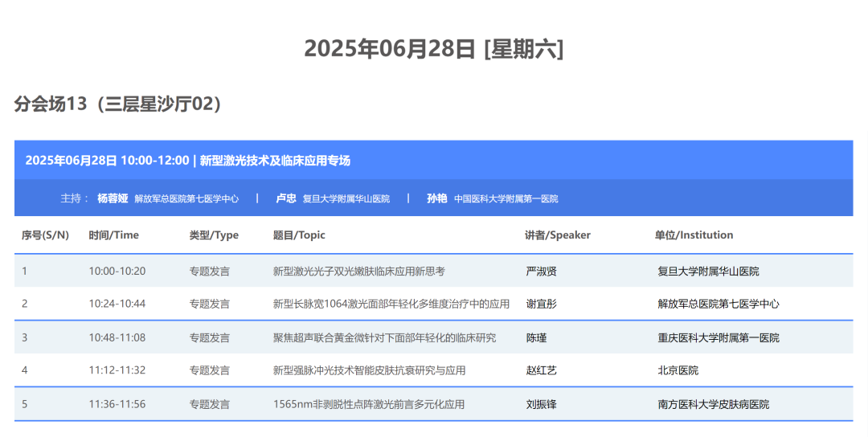Click institution 解放军总医院第七医学中心 in row 2
Image resolution: width=868 pixels, height=437 pixels.
pyautogui.click(x=719, y=304)
